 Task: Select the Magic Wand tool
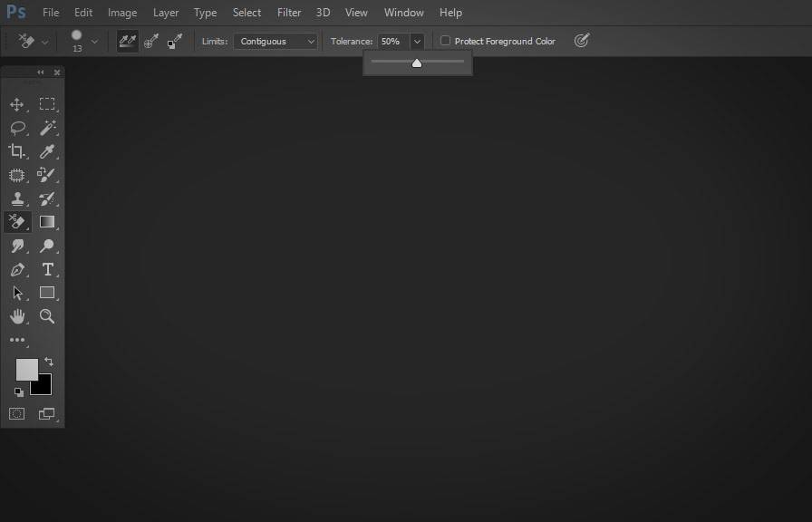point(48,128)
